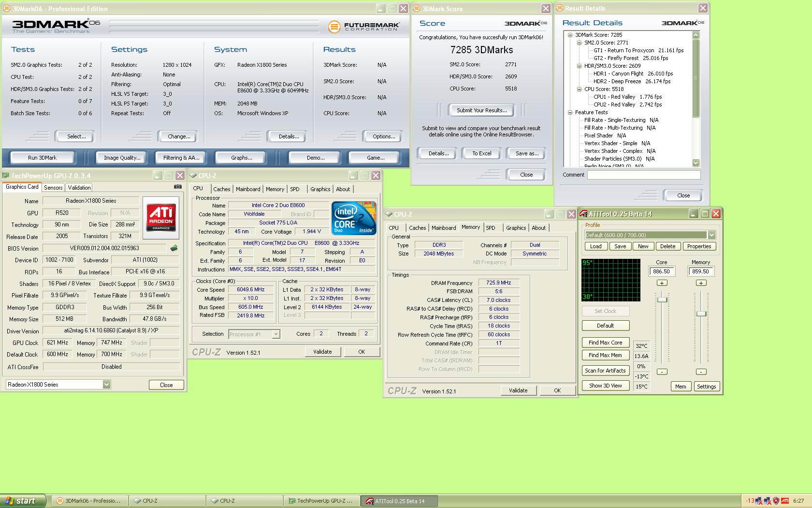Open Graphics tab in CPU-Z memory window
The height and width of the screenshot is (508, 812).
pyautogui.click(x=516, y=228)
